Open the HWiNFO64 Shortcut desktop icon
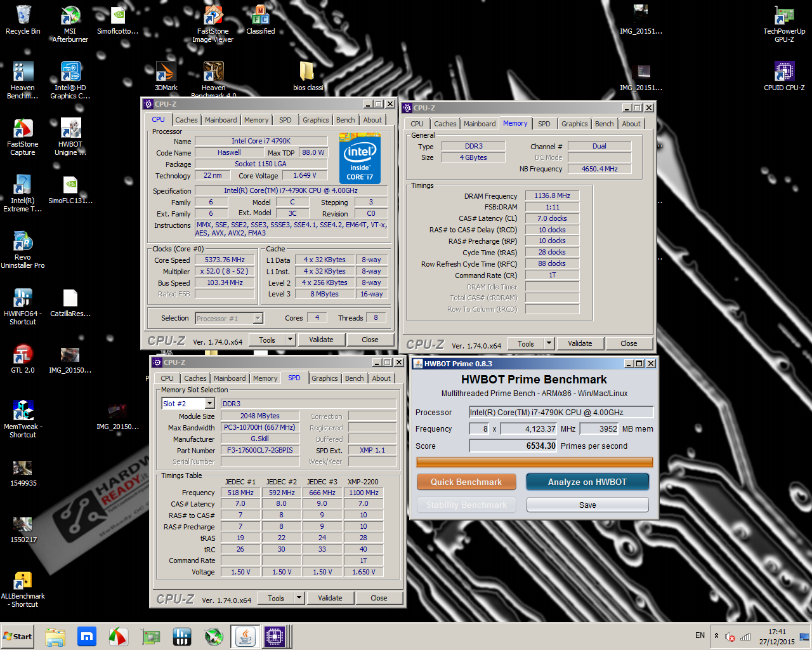The width and height of the screenshot is (812, 650). pos(23,307)
